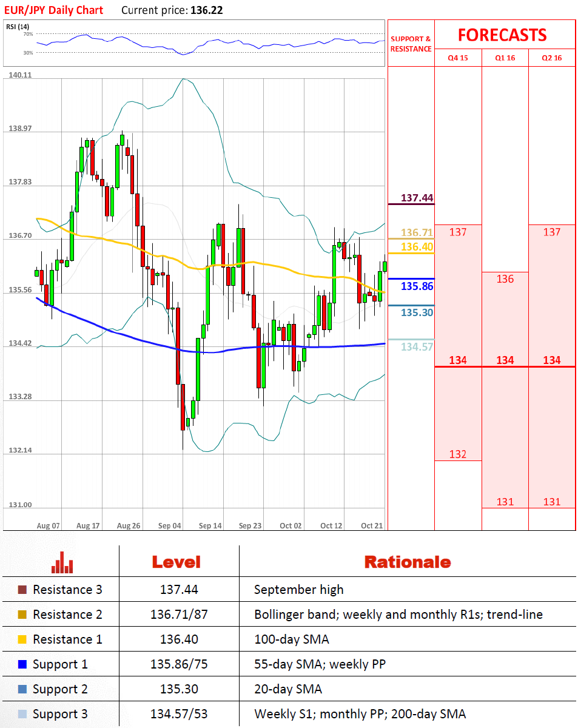The width and height of the screenshot is (578, 728).
Task: Click the Aug 07 date label
Action: [49, 525]
